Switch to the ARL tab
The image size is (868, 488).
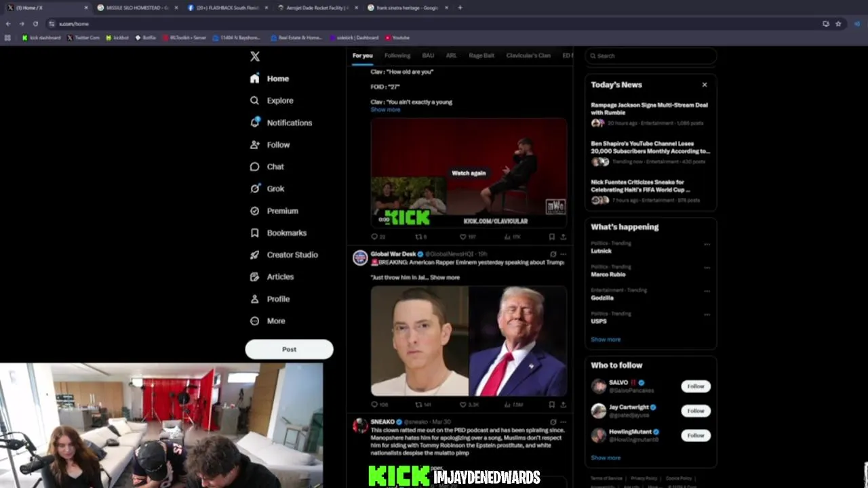(451, 56)
